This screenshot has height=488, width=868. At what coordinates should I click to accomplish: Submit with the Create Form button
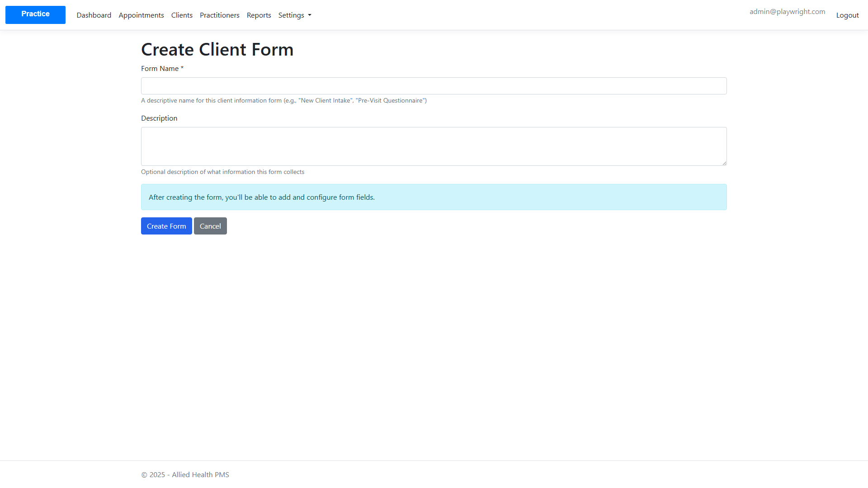tap(166, 226)
